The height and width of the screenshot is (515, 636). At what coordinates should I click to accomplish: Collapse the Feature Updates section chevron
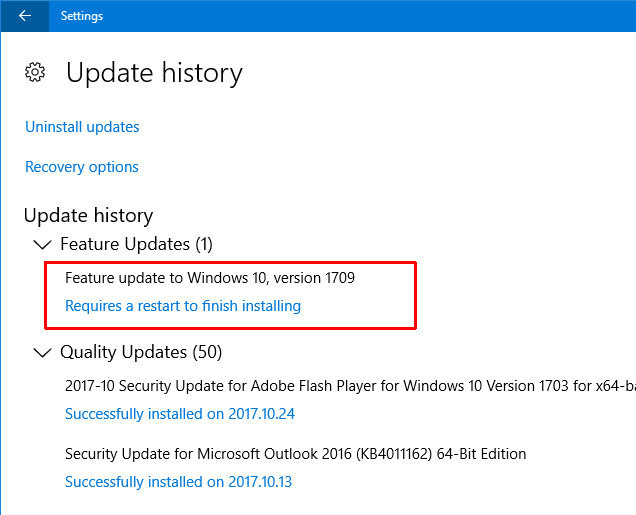tap(42, 245)
